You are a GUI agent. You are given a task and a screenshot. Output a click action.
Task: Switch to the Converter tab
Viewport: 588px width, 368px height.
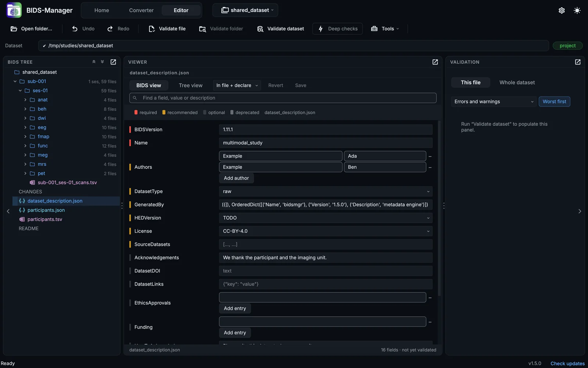tap(141, 10)
